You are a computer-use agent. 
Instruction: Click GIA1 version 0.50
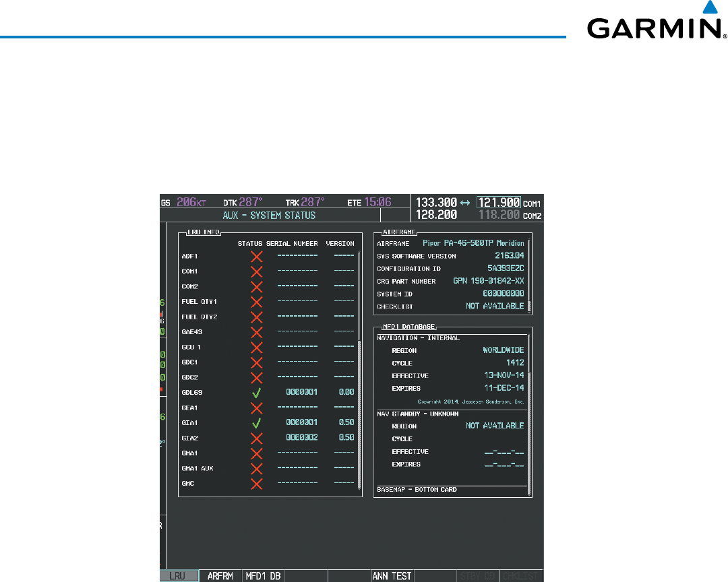tap(346, 422)
